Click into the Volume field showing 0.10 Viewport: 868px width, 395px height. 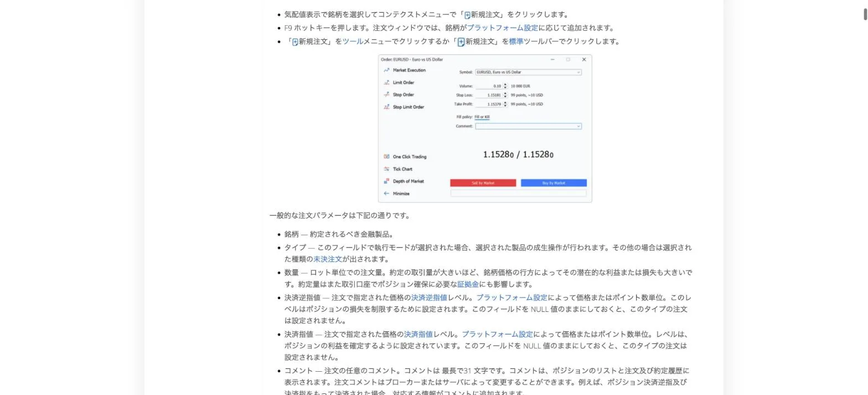489,86
